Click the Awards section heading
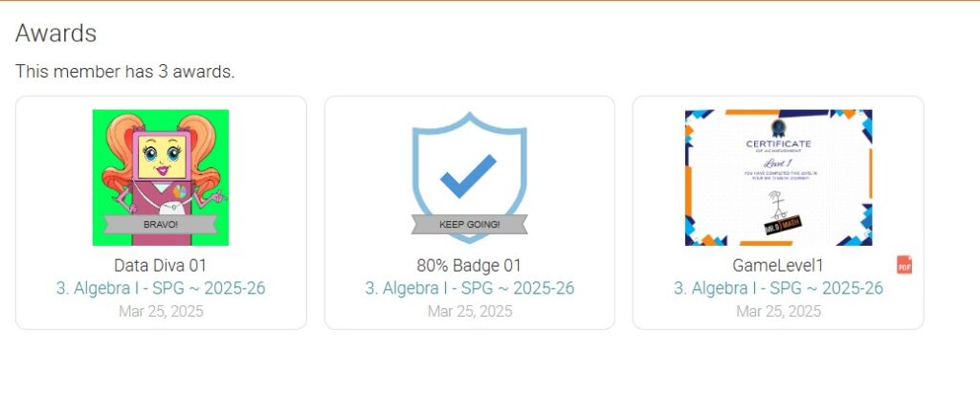Screen dimensions: 980x396 pos(56,33)
